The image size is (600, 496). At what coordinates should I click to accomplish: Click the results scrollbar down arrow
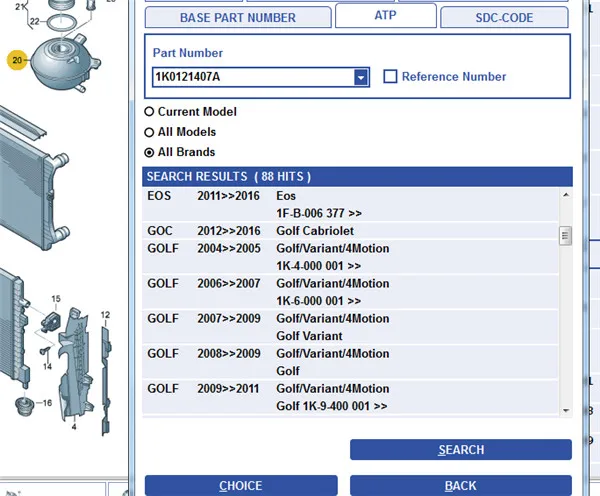[x=566, y=411]
